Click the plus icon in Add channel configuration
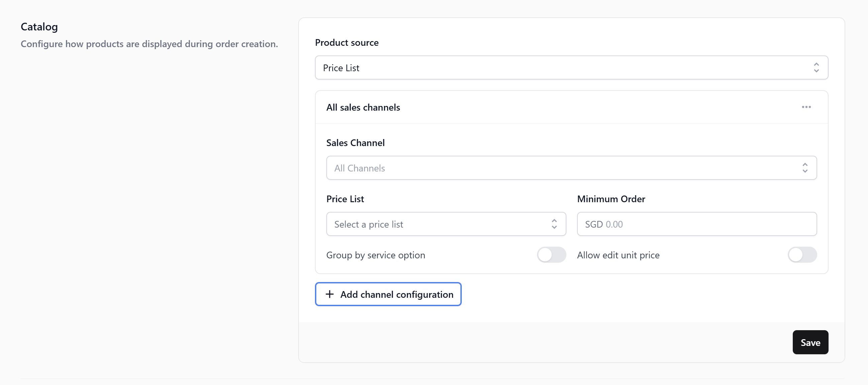The height and width of the screenshot is (385, 868). coord(330,294)
